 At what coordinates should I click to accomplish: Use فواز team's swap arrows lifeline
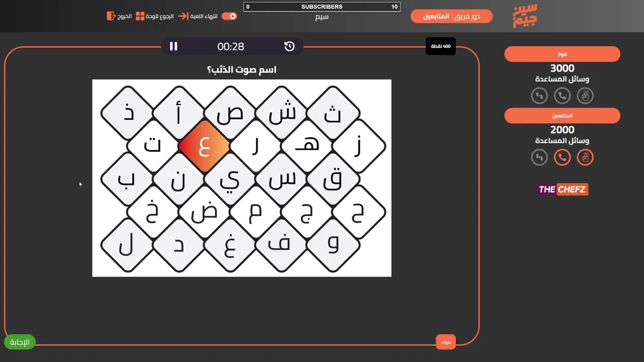pyautogui.click(x=539, y=96)
